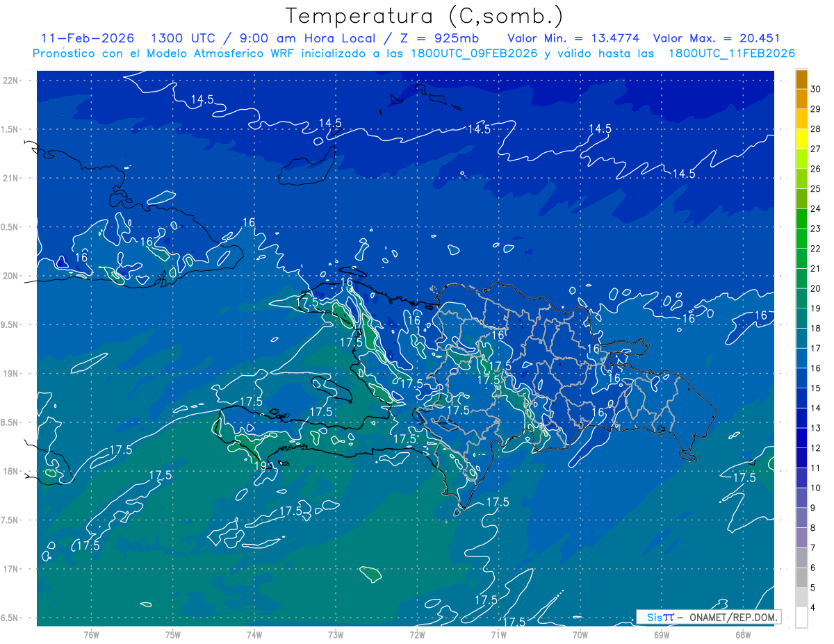Click the '74W' longitude axis label
This screenshot has width=834, height=644.
pyautogui.click(x=254, y=636)
